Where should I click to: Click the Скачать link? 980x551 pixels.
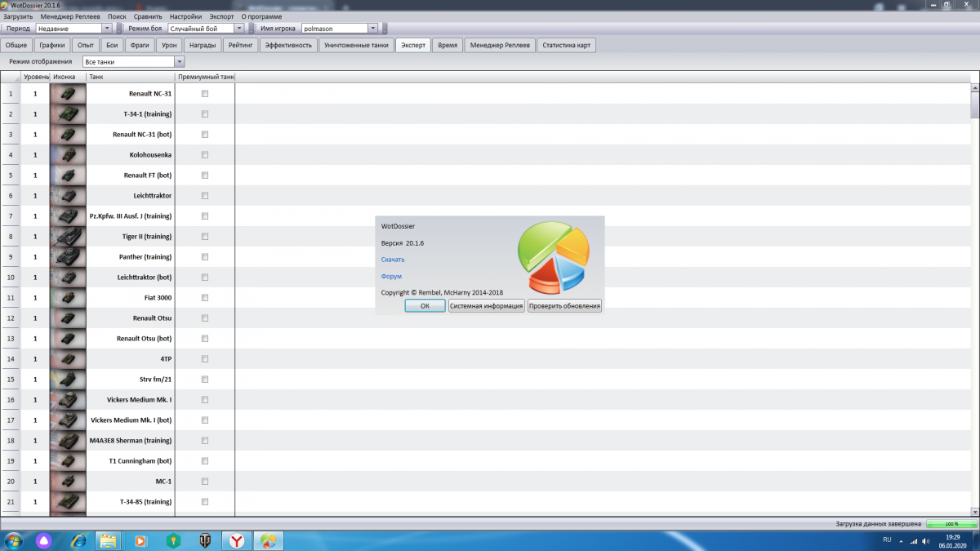pos(393,259)
